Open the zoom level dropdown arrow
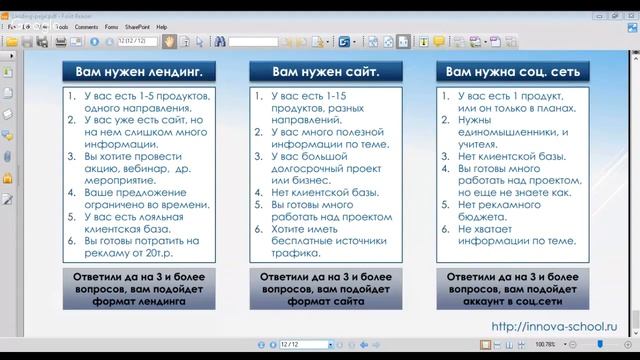 [565, 344]
